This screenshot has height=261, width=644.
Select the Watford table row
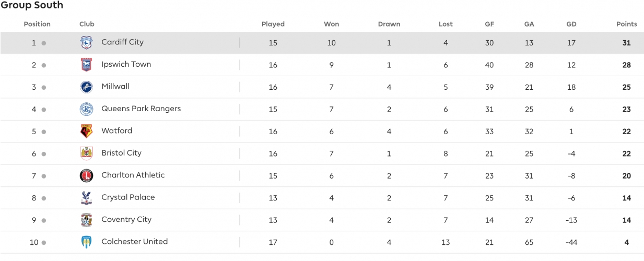click(322, 132)
